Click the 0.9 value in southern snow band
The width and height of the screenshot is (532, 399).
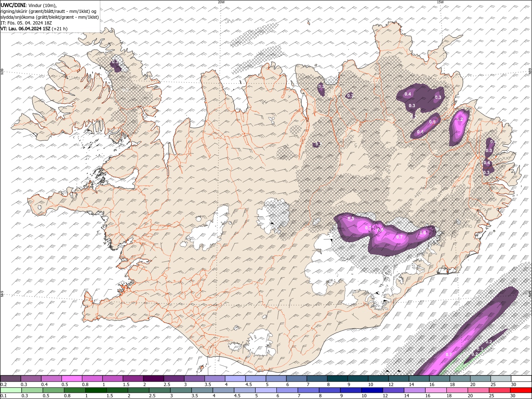[x=379, y=229]
